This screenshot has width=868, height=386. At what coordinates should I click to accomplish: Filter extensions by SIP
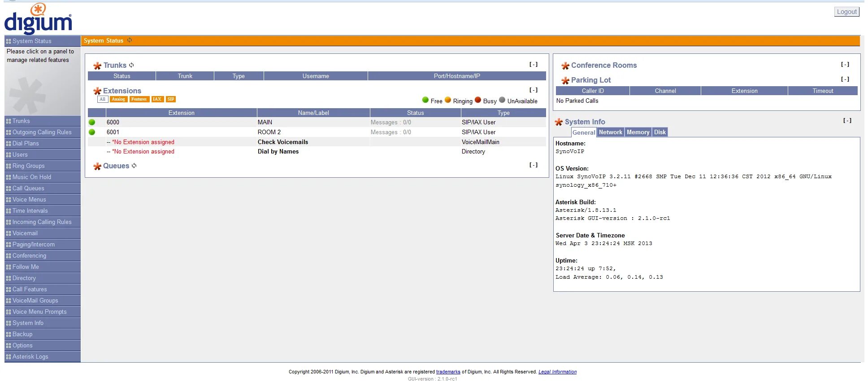point(171,99)
